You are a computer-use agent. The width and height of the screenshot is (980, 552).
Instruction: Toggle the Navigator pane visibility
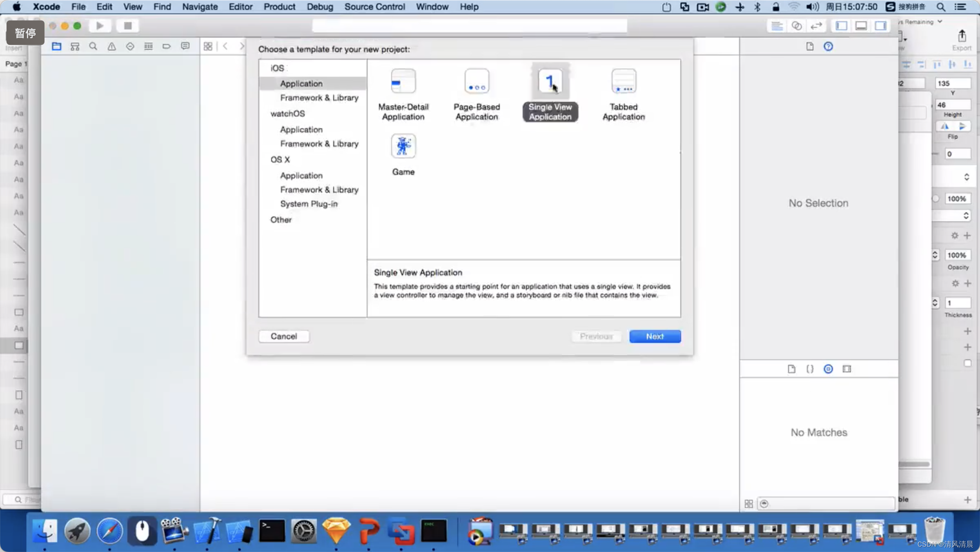click(841, 26)
